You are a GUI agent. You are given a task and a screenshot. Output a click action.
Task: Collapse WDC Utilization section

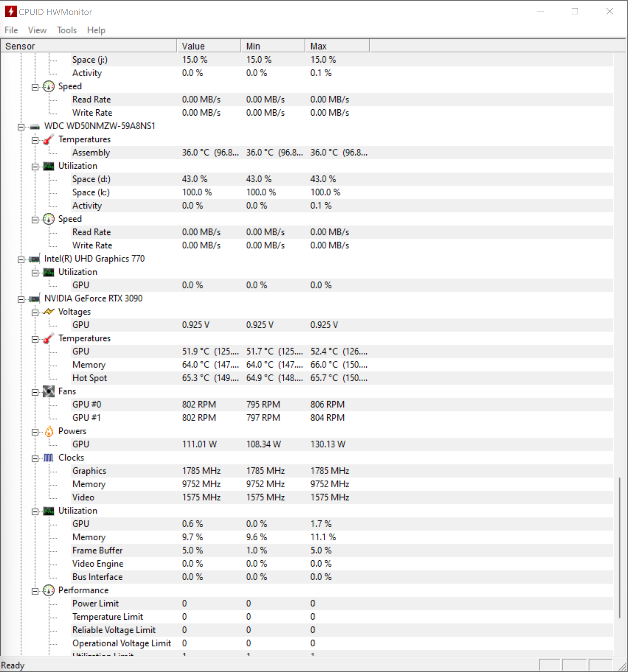coord(35,167)
